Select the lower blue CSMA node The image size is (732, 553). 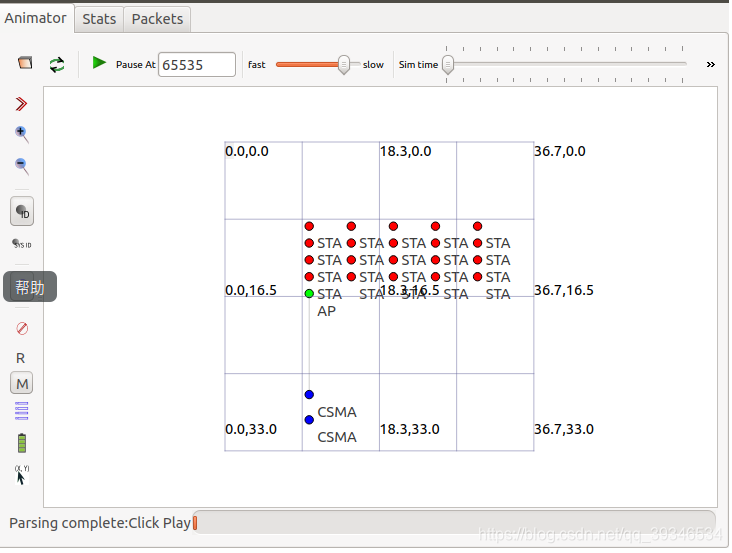(309, 420)
